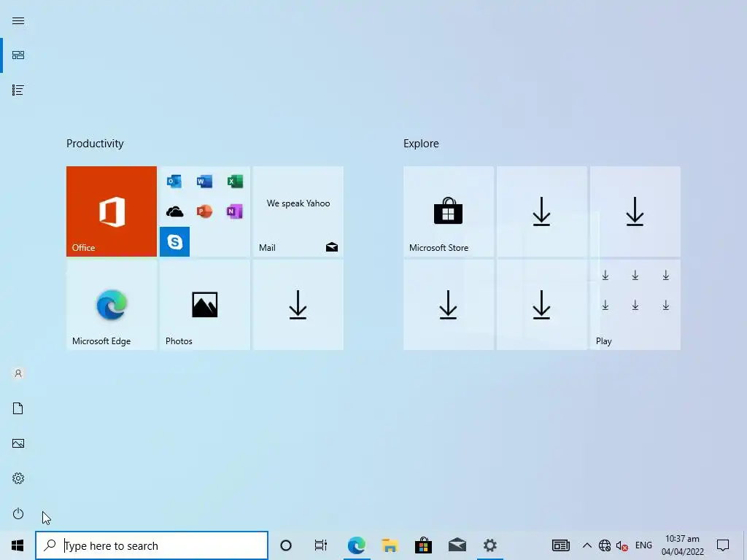
Task: Open the muted volume tray icon
Action: point(622,545)
